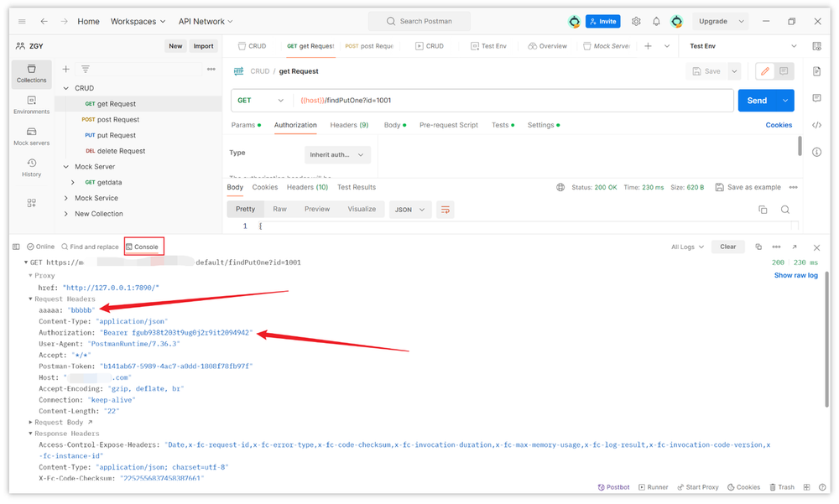Open the request info icon
Image resolution: width=839 pixels, height=504 pixels.
tap(816, 152)
